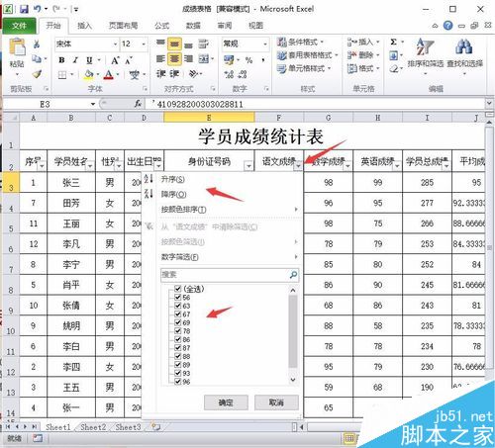Viewport: 495px width, 448px height.
Task: Expand the font size 12 dropdown
Action: (x=144, y=44)
